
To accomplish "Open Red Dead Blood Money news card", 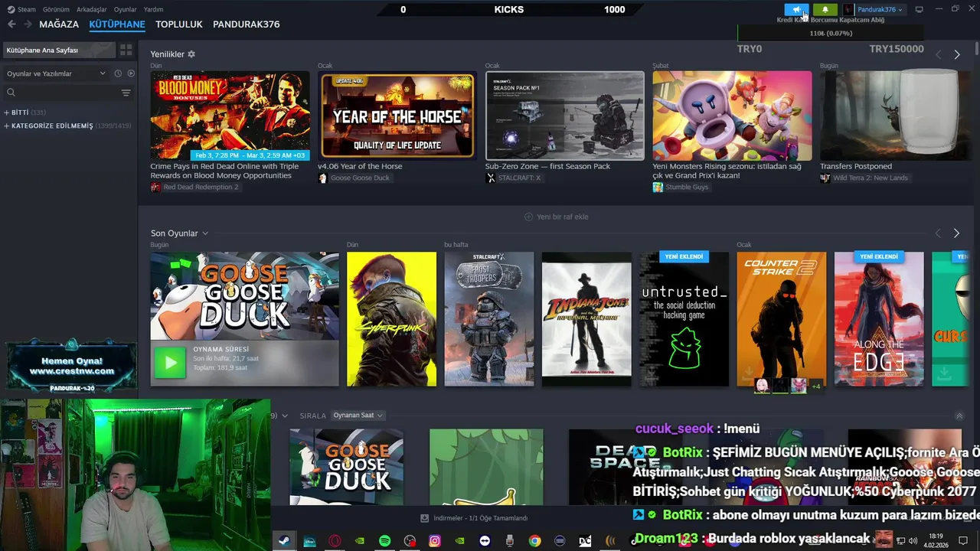I will (230, 116).
